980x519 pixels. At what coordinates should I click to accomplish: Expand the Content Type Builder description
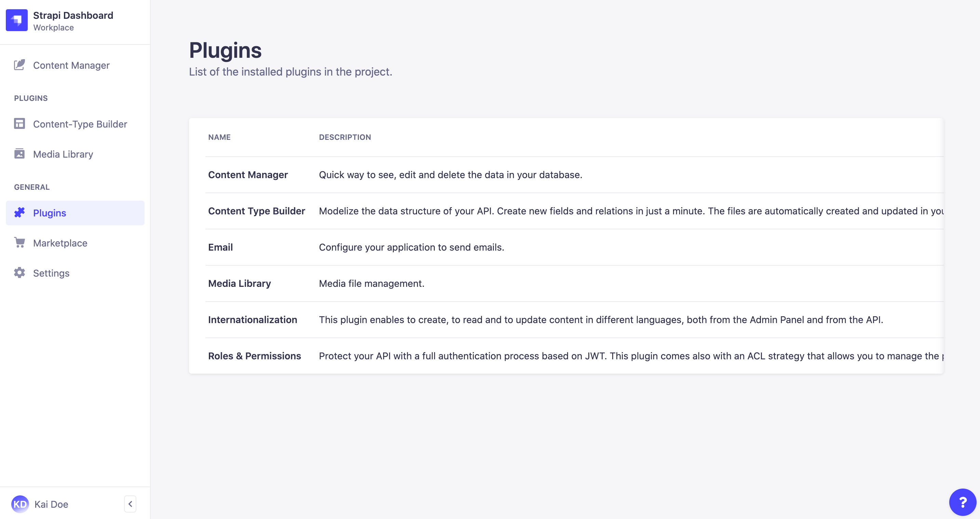[631, 211]
